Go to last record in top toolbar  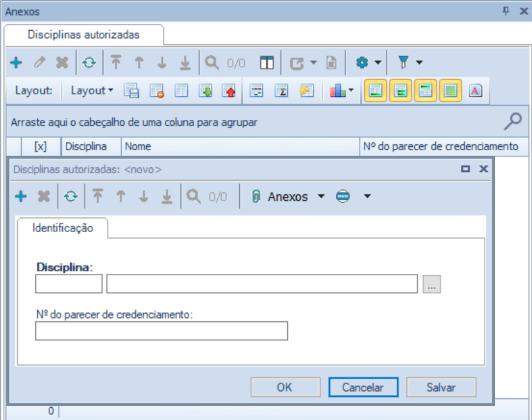185,63
